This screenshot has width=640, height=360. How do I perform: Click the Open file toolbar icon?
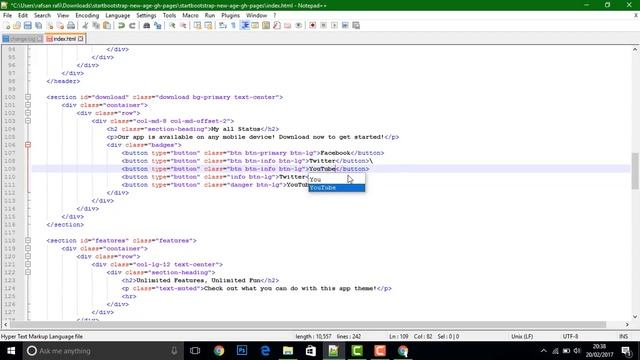(17, 25)
